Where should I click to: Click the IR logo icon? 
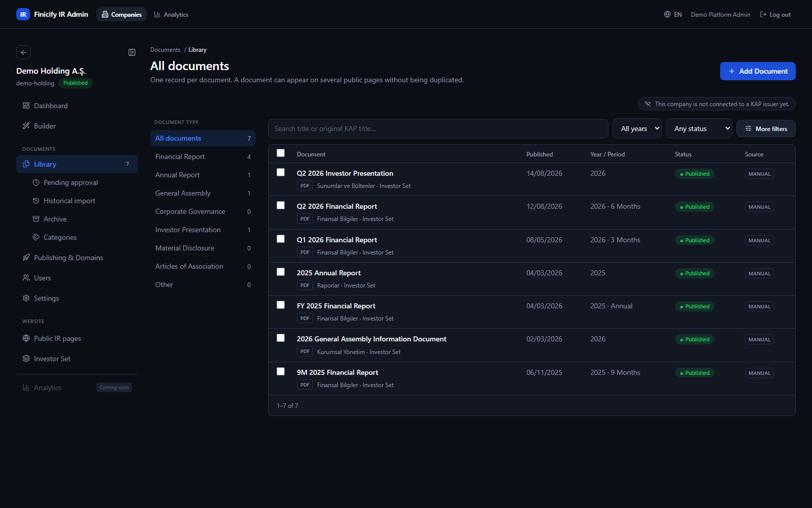pyautogui.click(x=23, y=14)
